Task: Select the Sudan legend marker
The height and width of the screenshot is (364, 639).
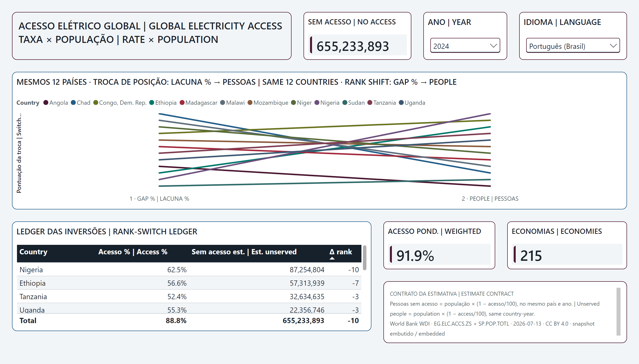Action: pyautogui.click(x=345, y=103)
